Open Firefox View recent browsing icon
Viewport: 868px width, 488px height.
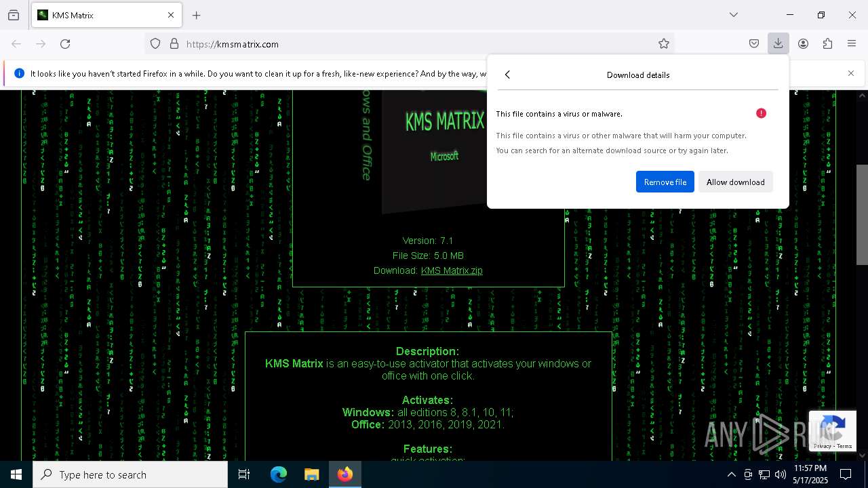pyautogui.click(x=14, y=15)
